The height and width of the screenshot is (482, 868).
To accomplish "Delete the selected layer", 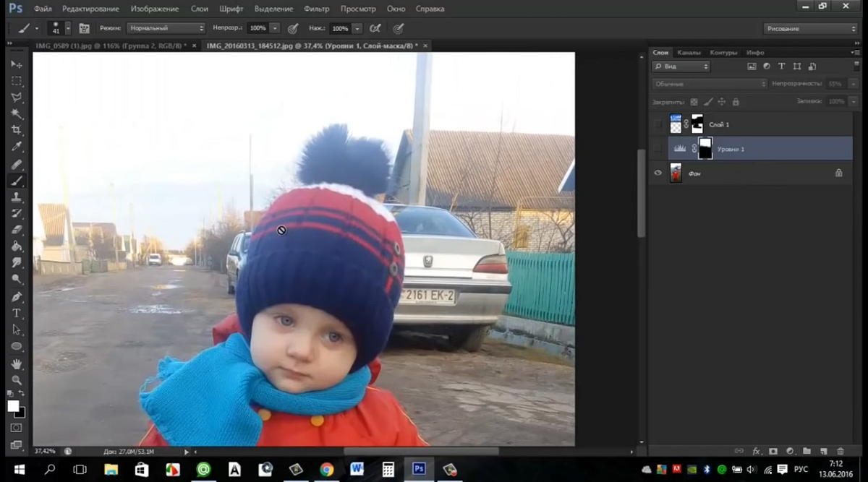I will (840, 451).
